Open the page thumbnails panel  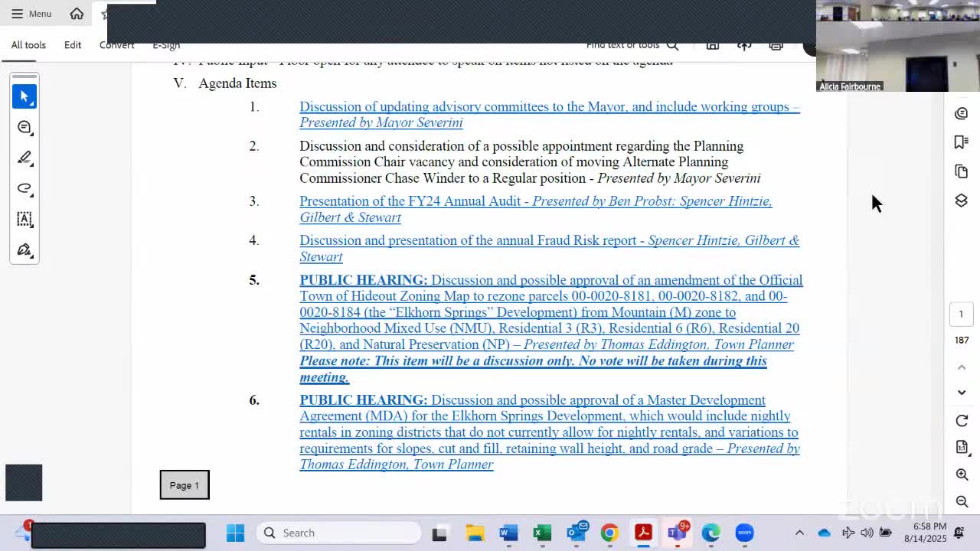pos(962,171)
